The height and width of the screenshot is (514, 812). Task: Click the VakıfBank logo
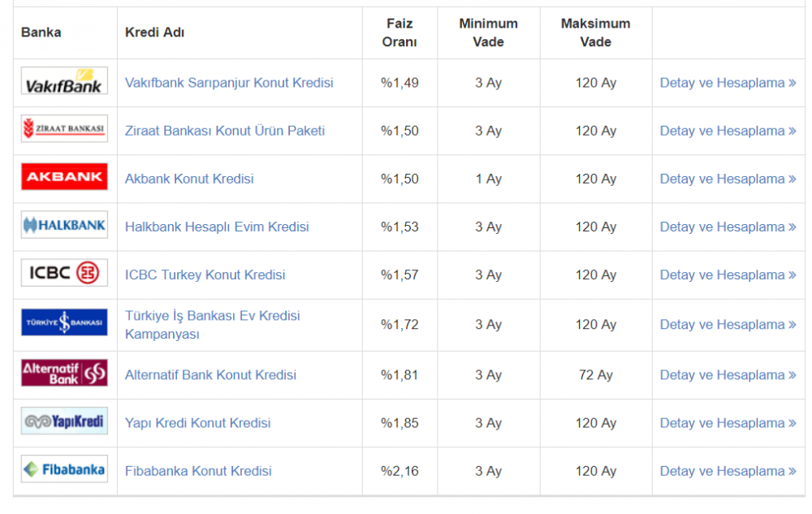click(64, 80)
